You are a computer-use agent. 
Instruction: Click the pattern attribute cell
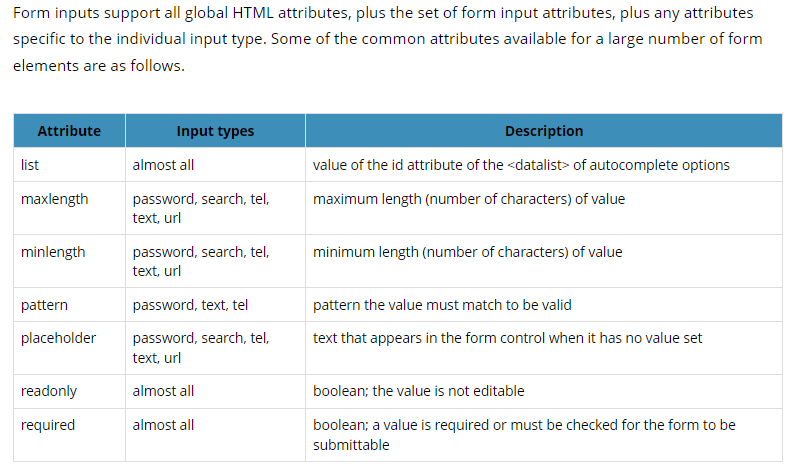point(44,304)
